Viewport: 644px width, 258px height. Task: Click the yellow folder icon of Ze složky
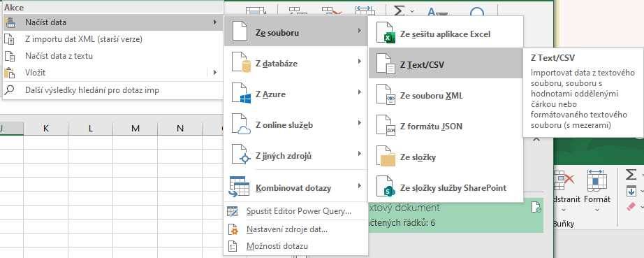386,157
